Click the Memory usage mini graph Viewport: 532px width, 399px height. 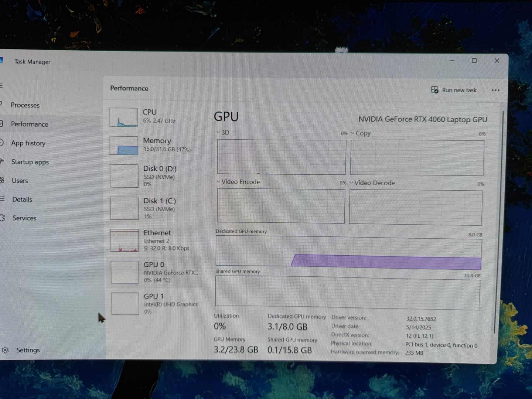pos(124,146)
